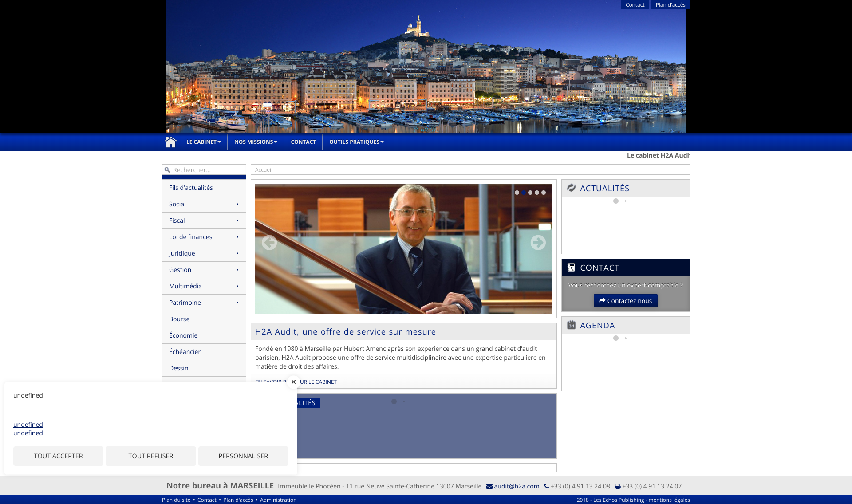Open the footer Administration link
Screen dimensions: 852x504
[x=278, y=500]
